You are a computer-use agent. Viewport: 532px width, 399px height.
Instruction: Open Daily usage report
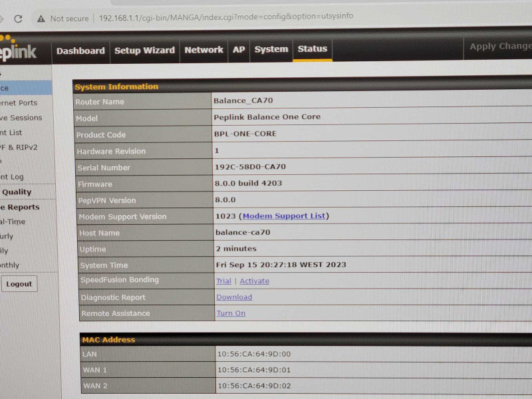pyautogui.click(x=4, y=251)
